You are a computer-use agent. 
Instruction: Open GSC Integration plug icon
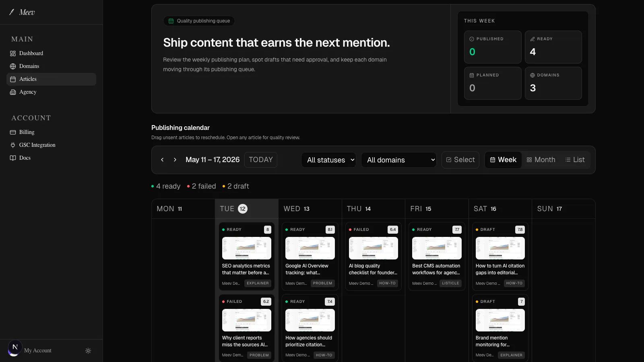[x=13, y=145]
